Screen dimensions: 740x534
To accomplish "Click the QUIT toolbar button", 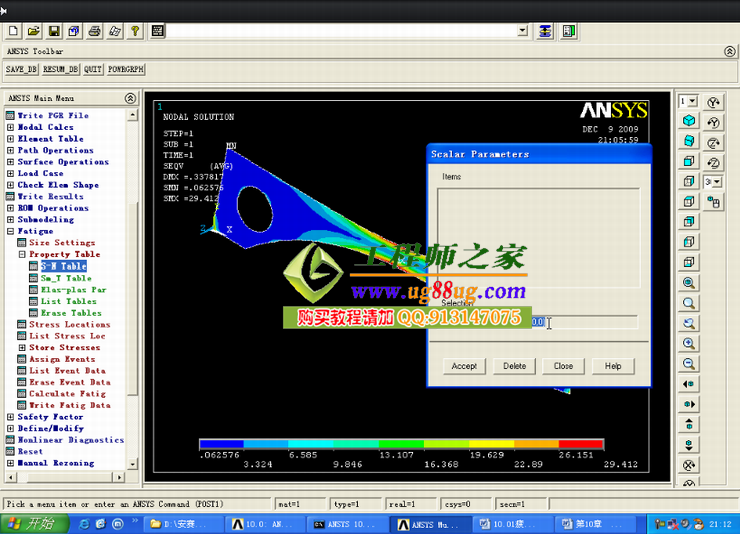I will click(x=93, y=69).
